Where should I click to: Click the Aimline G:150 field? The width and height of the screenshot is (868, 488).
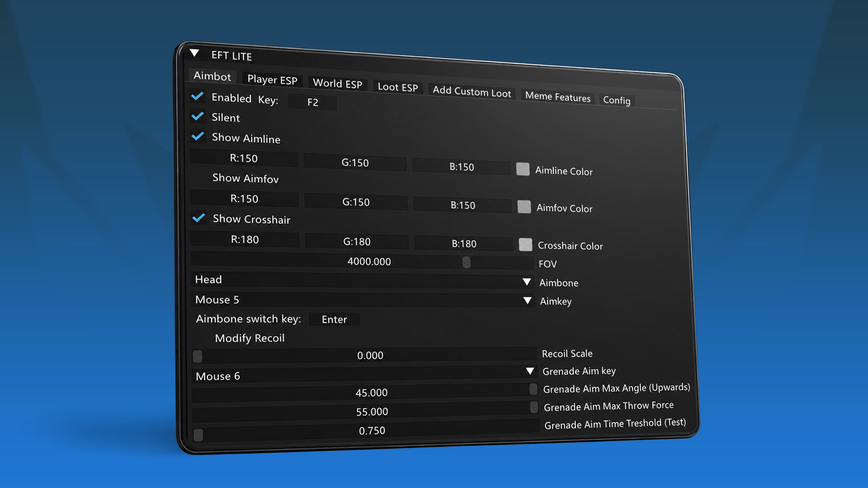(355, 163)
